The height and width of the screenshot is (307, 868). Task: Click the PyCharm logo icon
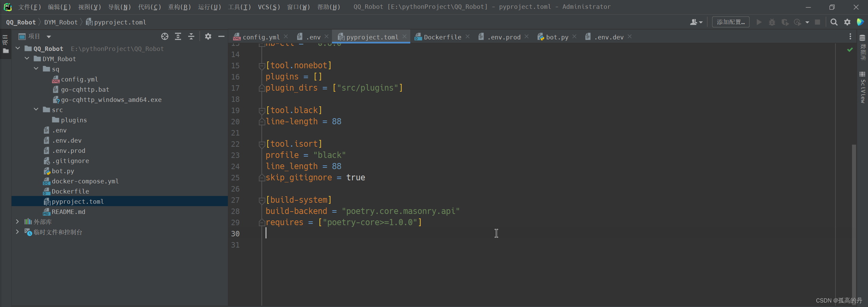[7, 7]
